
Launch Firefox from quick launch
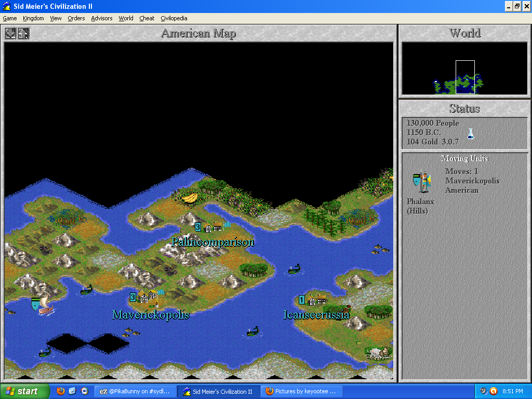pos(61,391)
